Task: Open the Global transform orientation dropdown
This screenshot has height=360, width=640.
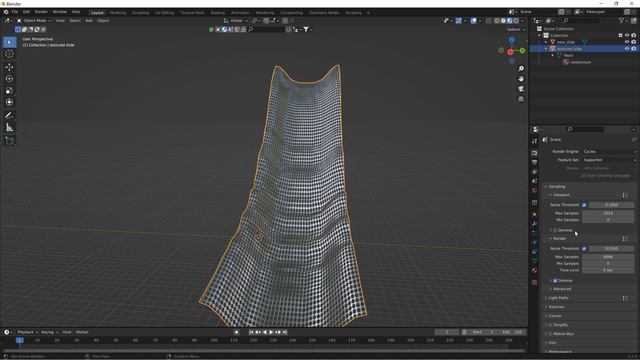Action: tap(236, 20)
